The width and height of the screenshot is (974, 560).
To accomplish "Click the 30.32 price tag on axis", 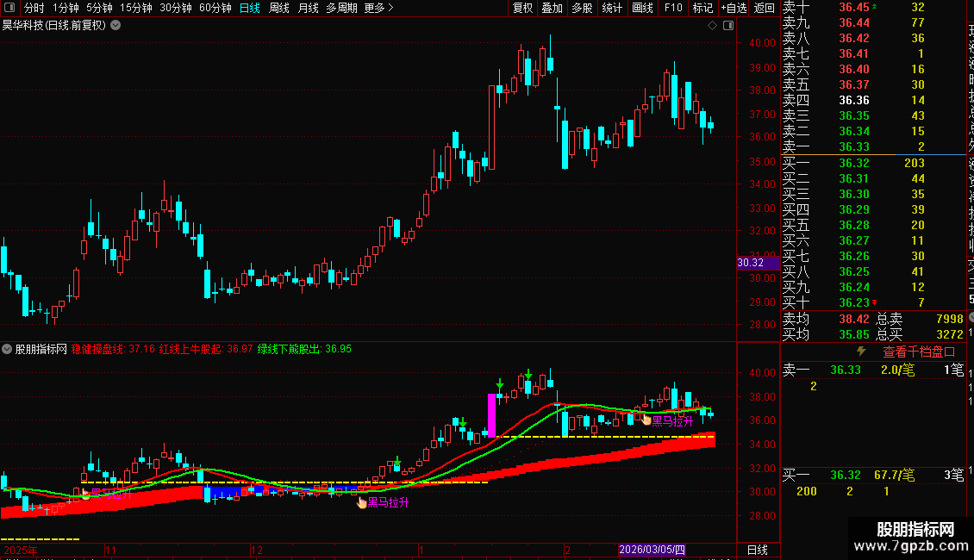I will click(x=757, y=263).
